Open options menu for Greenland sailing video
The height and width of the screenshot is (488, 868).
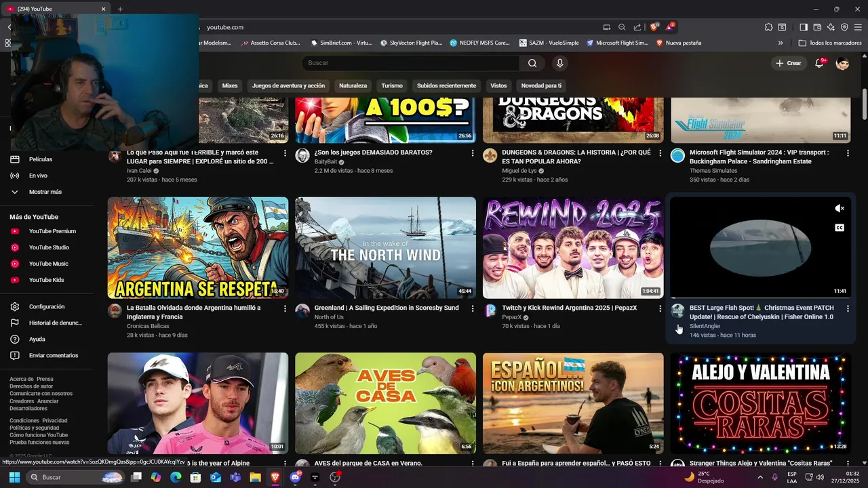[x=472, y=308]
